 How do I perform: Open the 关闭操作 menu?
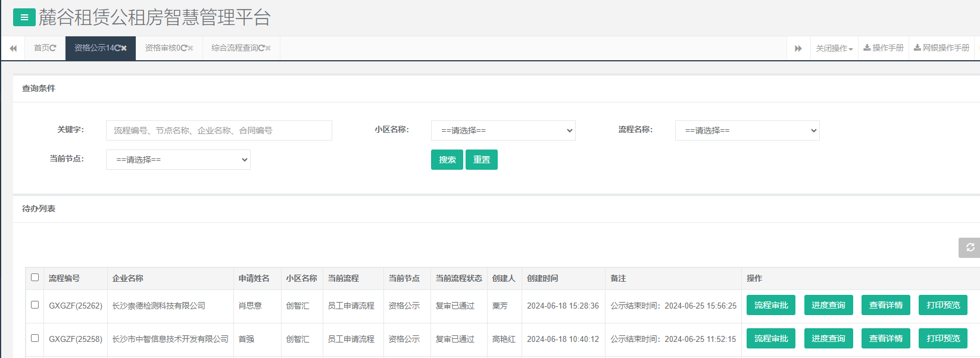[x=834, y=48]
